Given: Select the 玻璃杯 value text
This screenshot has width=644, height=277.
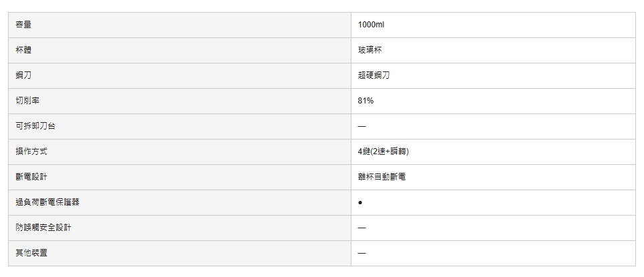Looking at the screenshot, I should [x=369, y=50].
